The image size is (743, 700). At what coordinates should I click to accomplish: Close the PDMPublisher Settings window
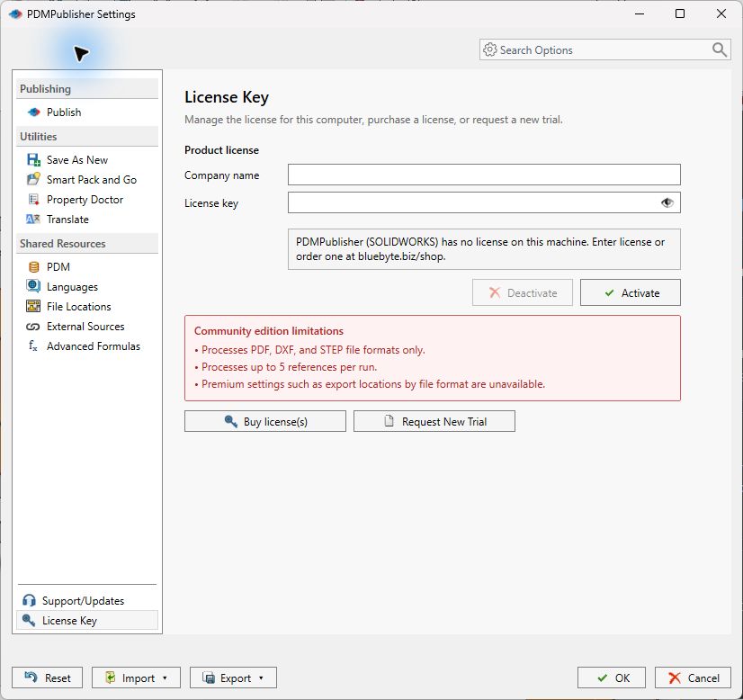point(721,13)
